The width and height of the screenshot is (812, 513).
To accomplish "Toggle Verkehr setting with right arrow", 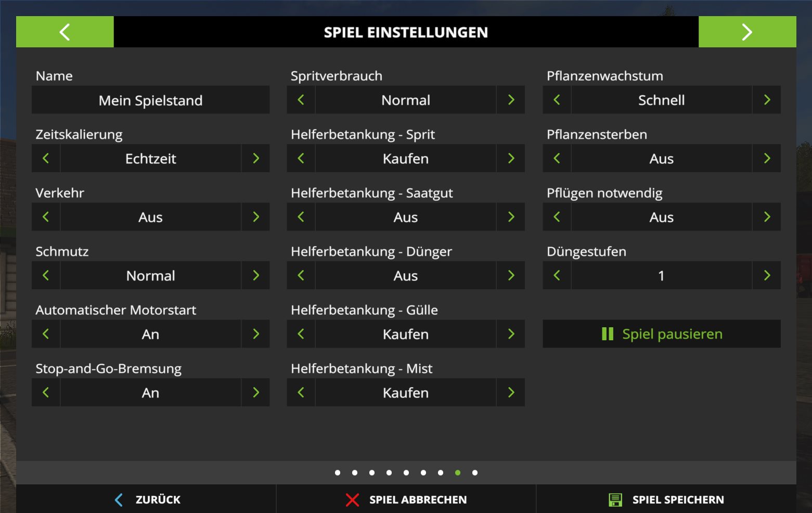I will pos(255,217).
